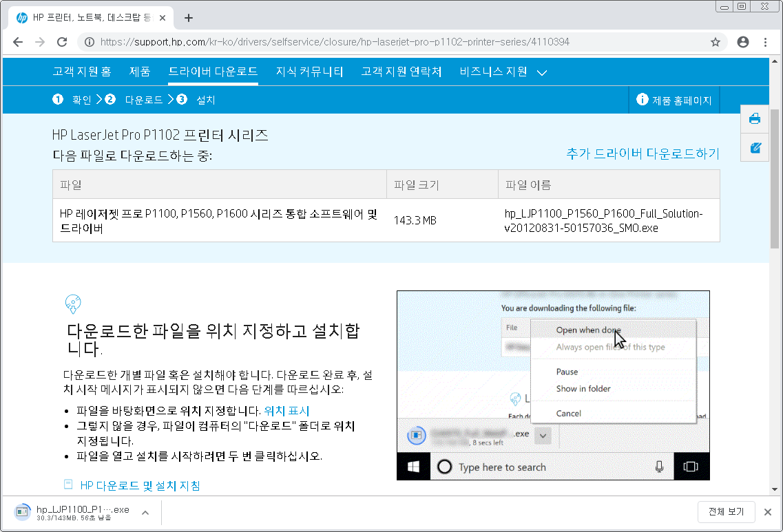Click step 1 확인 circle icon

58,99
